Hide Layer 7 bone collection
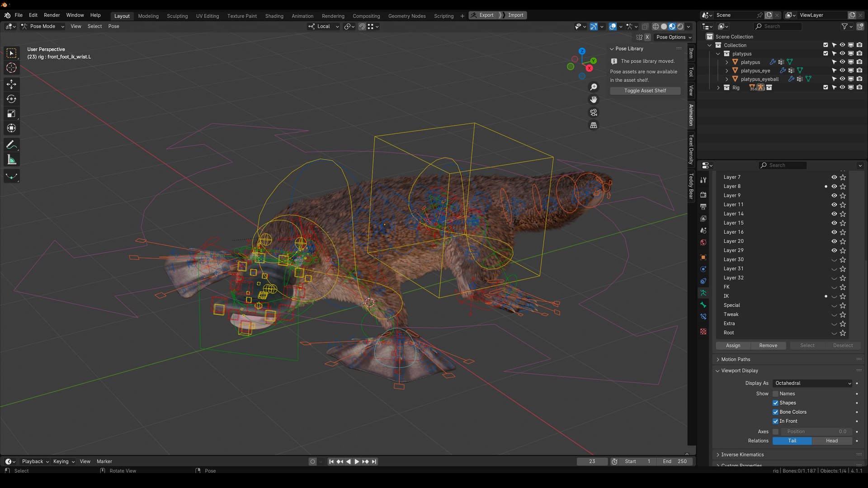Screen dimensions: 868x488 [834, 177]
